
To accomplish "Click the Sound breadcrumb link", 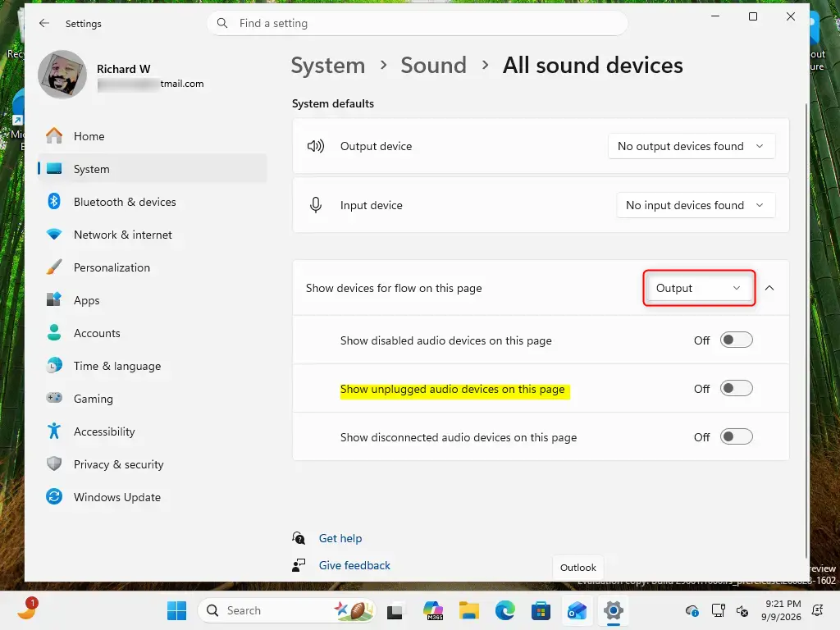I will click(x=433, y=66).
